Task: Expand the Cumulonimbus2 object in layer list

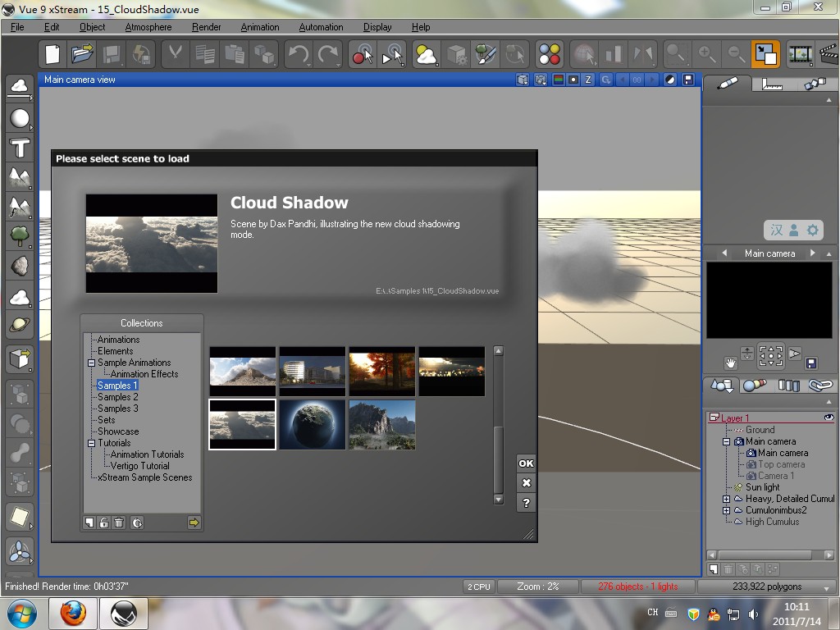Action: click(x=726, y=510)
